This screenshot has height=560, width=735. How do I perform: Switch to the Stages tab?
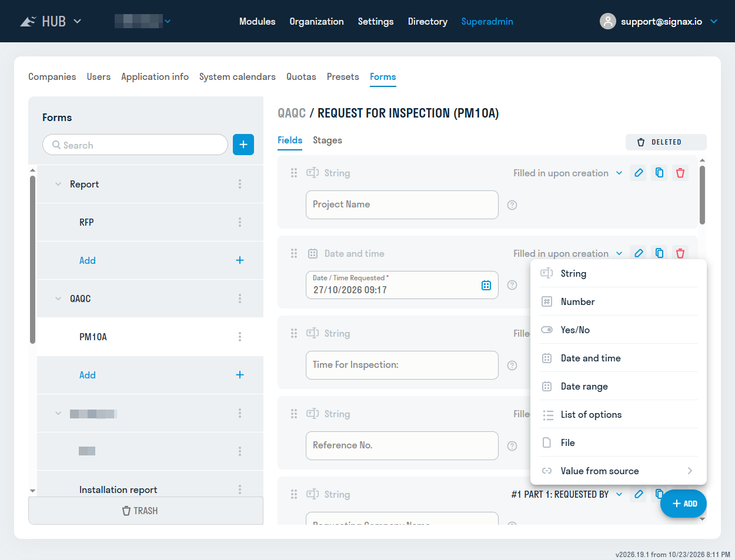click(328, 140)
